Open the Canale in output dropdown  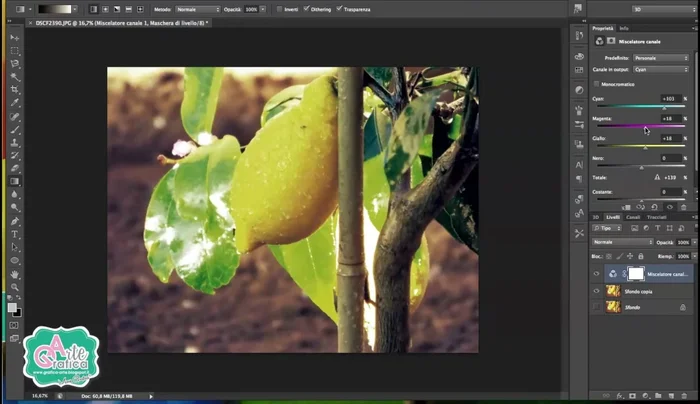click(x=660, y=70)
